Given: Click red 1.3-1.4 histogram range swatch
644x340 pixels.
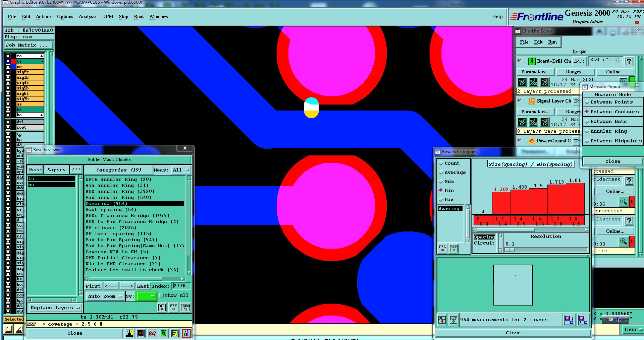Looking at the screenshot, I should pyautogui.click(x=501, y=220).
